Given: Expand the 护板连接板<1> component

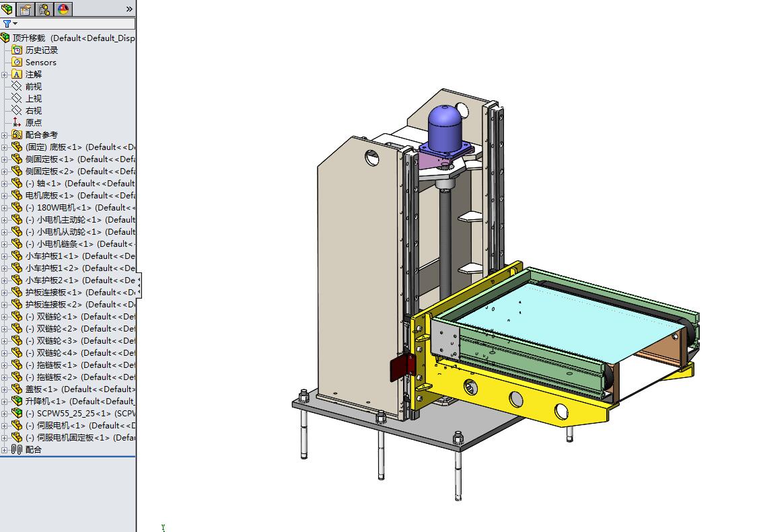Looking at the screenshot, I should 4,293.
